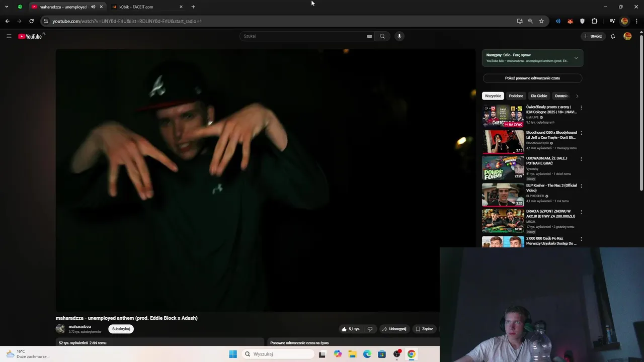Open the POWRÓT FORMY video thumbnail
Image resolution: width=644 pixels, height=362 pixels.
(x=503, y=167)
